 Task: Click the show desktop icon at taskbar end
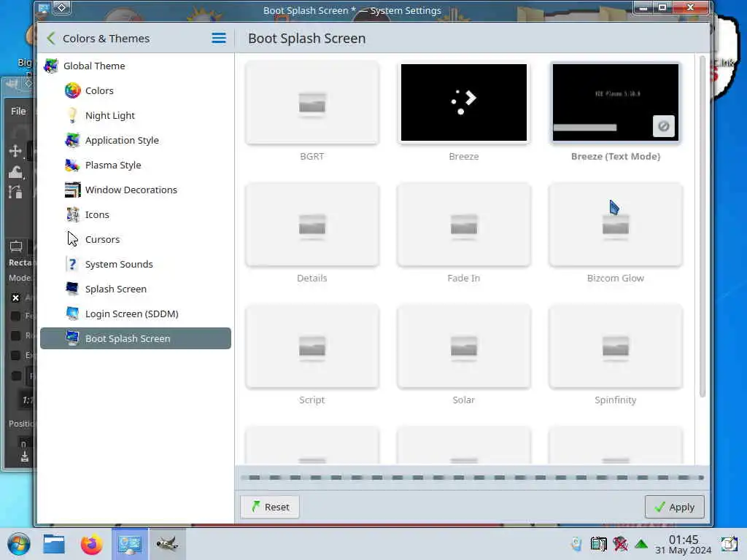coord(729,544)
